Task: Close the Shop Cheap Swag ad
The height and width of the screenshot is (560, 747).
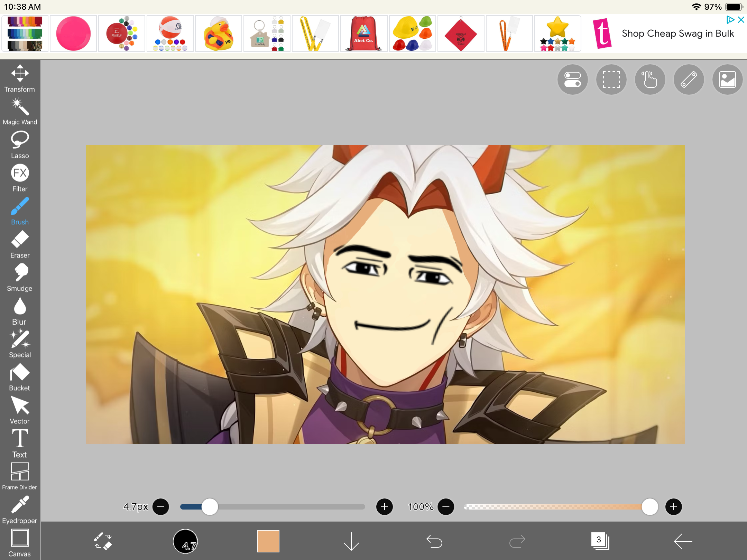Action: point(741,20)
